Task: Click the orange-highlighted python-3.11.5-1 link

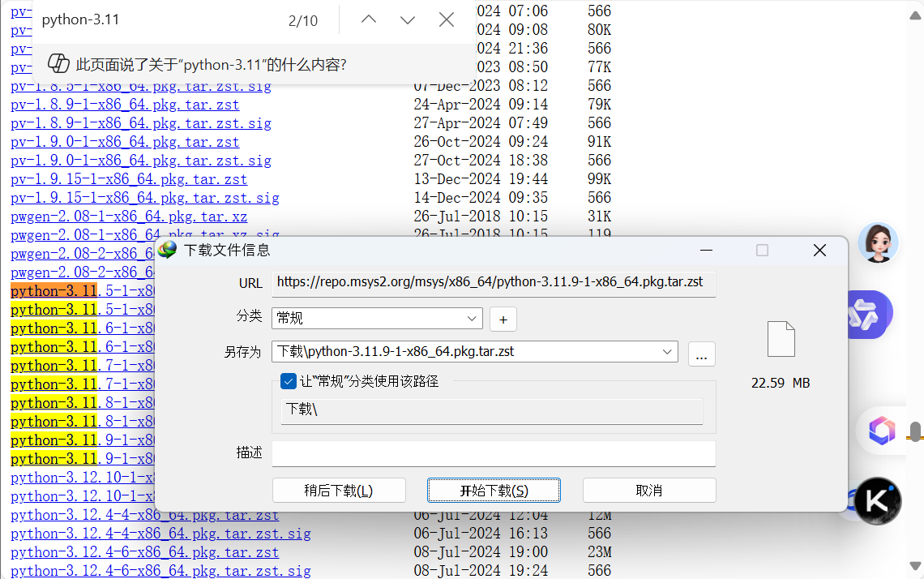Action: 83,291
